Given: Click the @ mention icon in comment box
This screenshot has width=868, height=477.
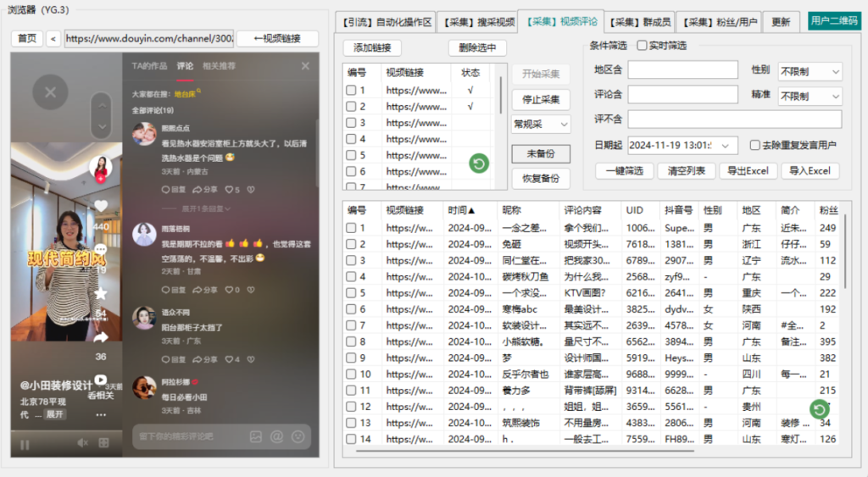Looking at the screenshot, I should pyautogui.click(x=276, y=437).
